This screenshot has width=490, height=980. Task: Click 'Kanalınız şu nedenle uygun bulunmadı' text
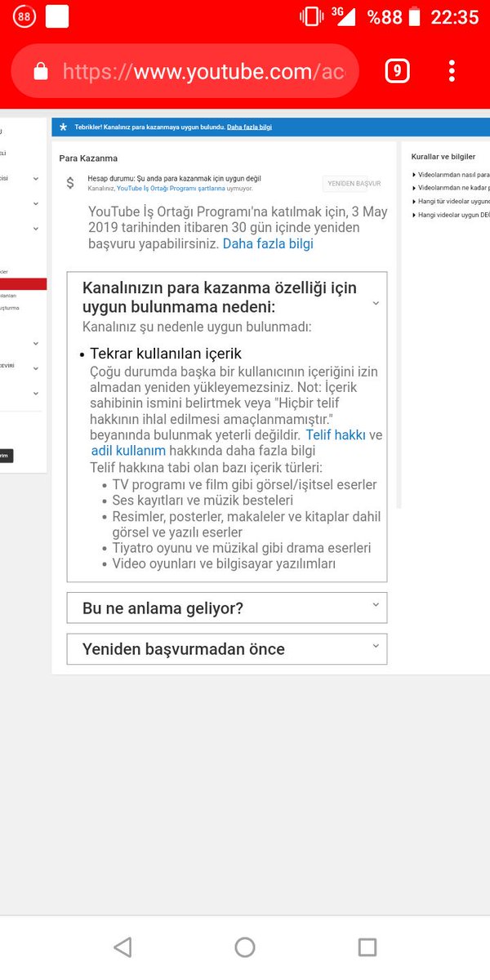(197, 327)
